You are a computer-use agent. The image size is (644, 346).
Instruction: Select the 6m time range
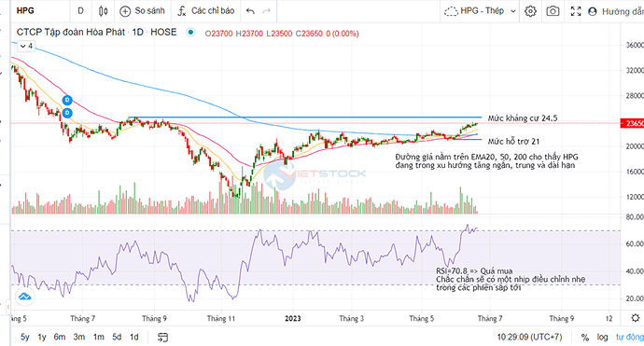(60, 337)
